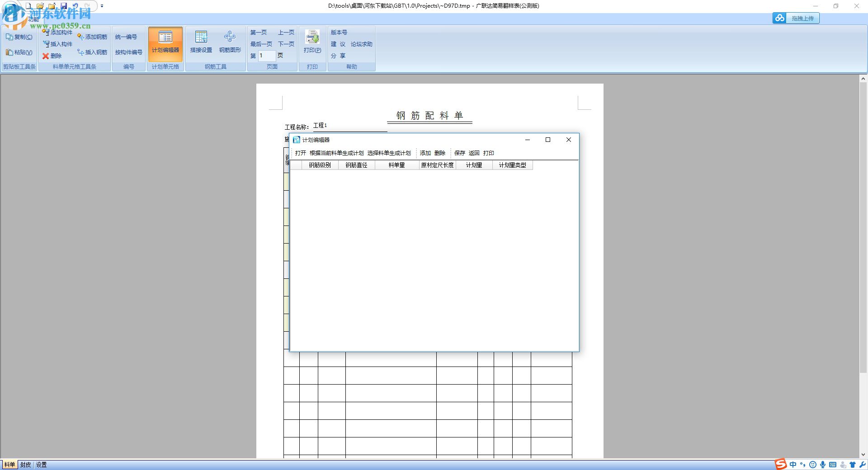Go to 下一页 next page
Viewport: 868px width, 470px height.
[286, 44]
